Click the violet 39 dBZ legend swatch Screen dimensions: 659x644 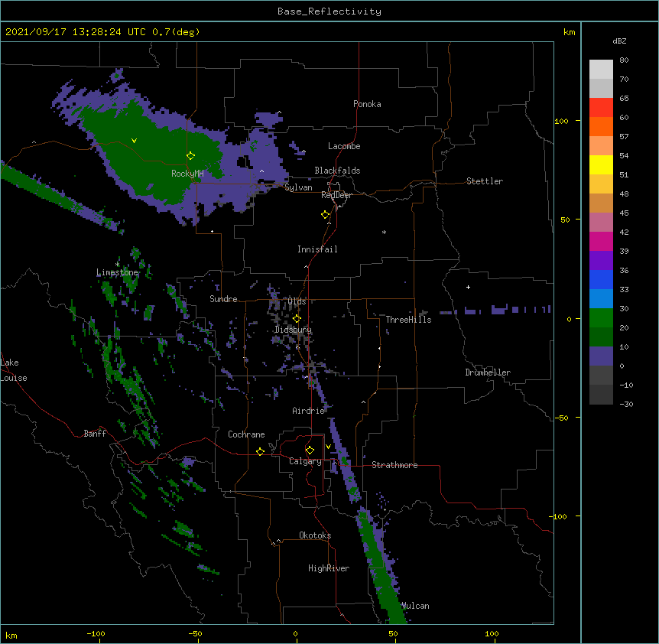tap(601, 261)
